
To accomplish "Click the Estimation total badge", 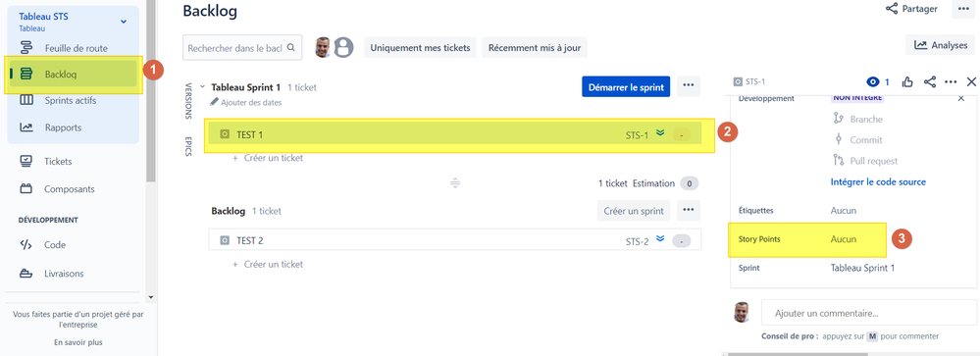I will [689, 183].
